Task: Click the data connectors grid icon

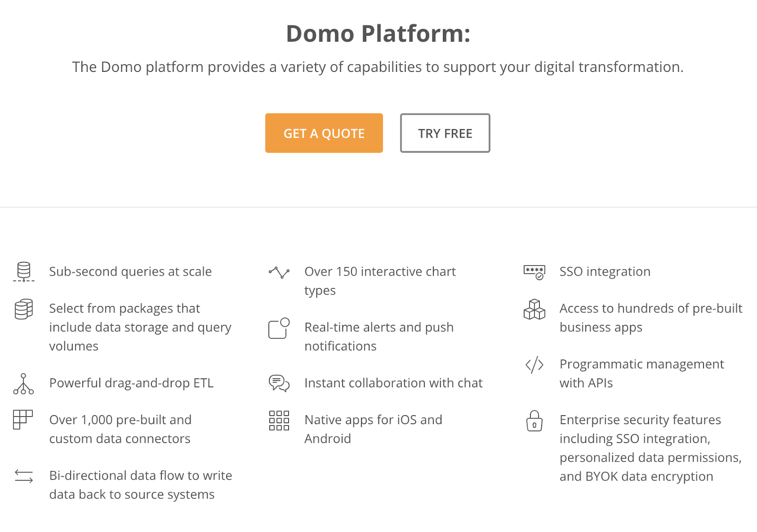Action: click(23, 420)
